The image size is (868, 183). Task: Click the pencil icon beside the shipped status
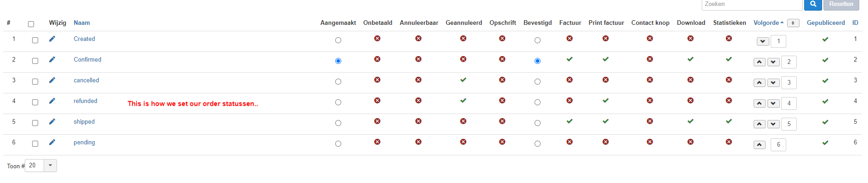[x=52, y=122]
